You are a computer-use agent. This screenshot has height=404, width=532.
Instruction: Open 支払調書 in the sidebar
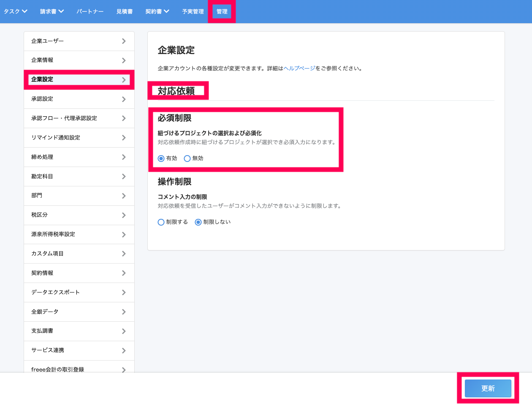coord(79,331)
